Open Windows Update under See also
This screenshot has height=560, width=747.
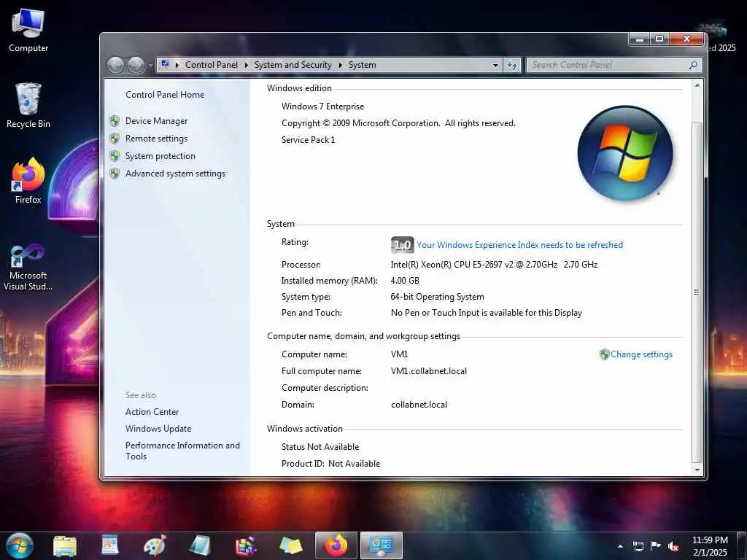158,429
